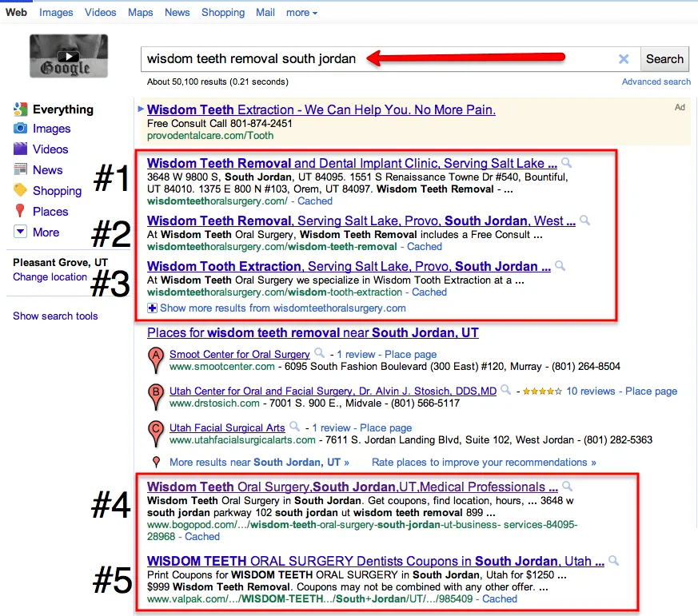The height and width of the screenshot is (616, 698).
Task: Click the Everything filter icon
Action: click(21, 109)
